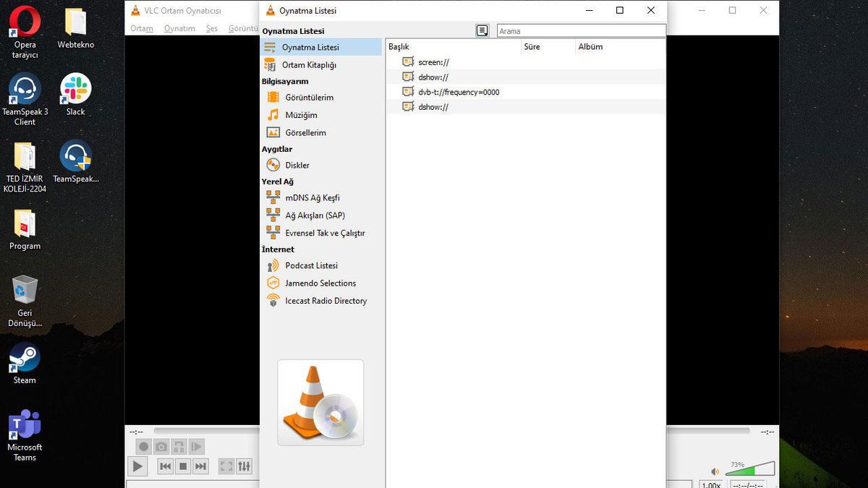Open the Ortam menu
868x488 pixels.
[x=142, y=28]
